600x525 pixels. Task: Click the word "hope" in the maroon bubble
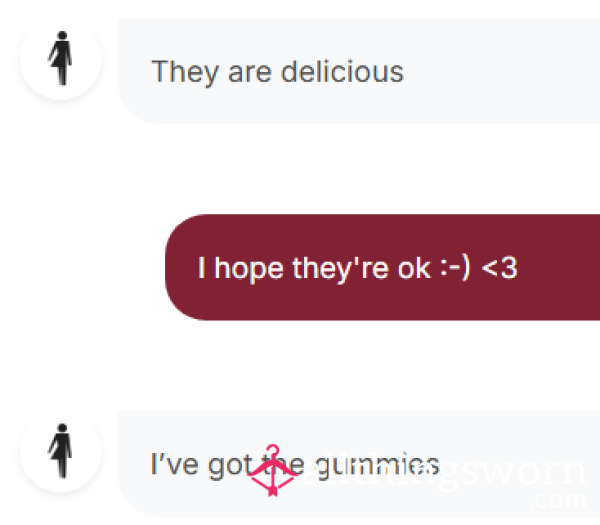(x=249, y=269)
